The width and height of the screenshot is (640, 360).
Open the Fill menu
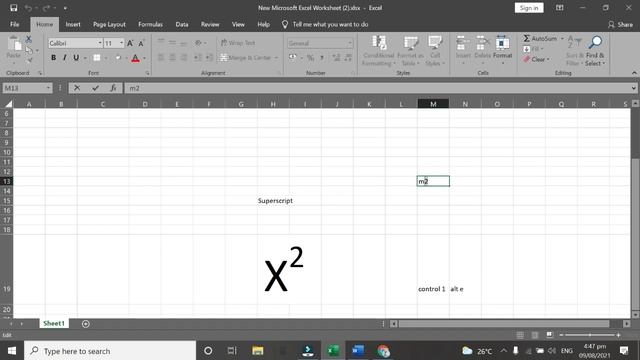[x=533, y=49]
